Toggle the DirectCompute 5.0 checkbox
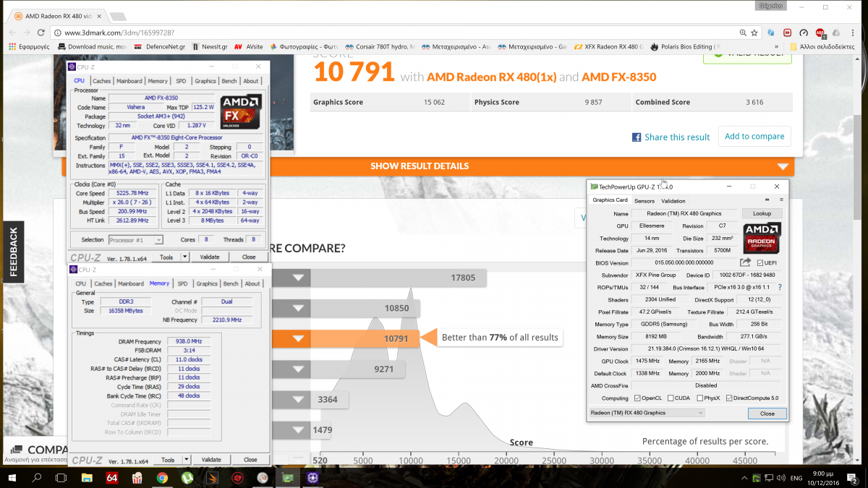 click(729, 398)
